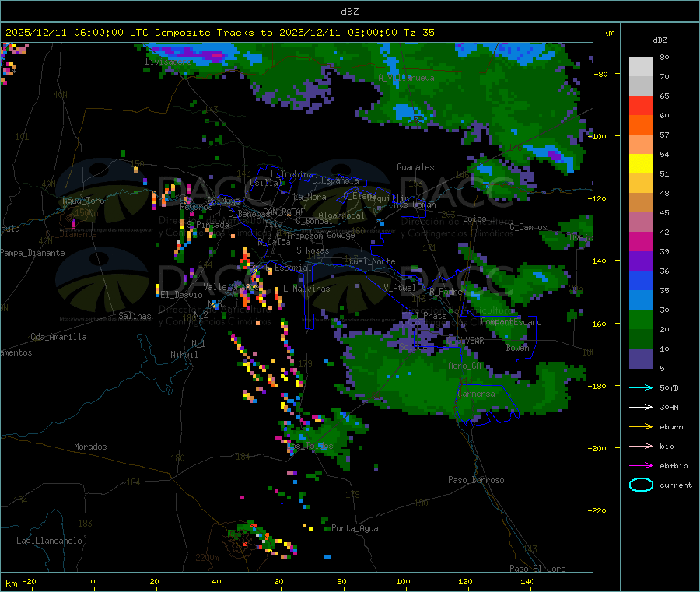Select the S_Rosas map label

click(x=313, y=250)
